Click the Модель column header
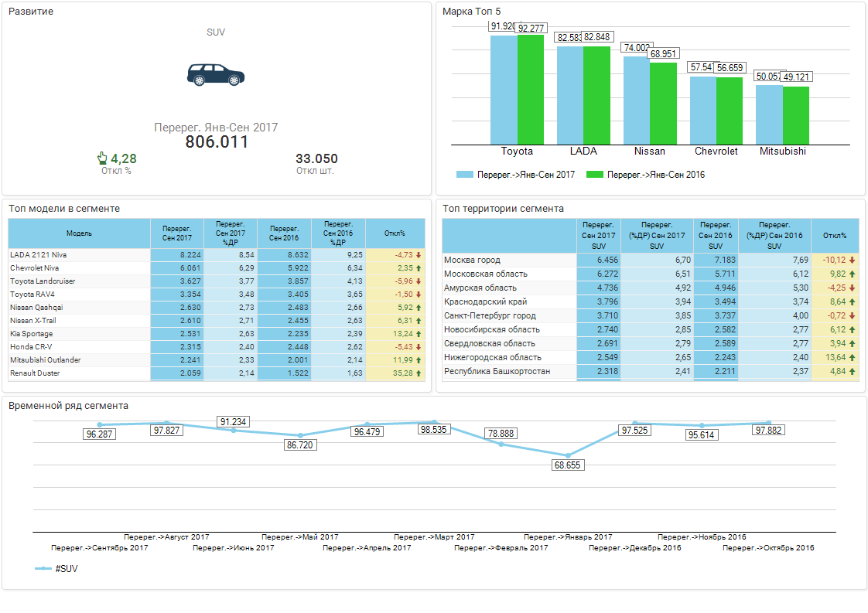868x613 pixels. pyautogui.click(x=79, y=233)
